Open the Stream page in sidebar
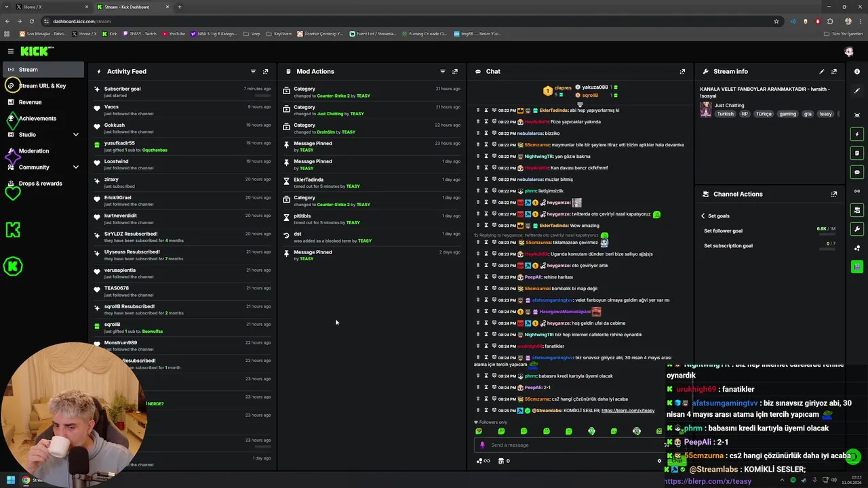This screenshot has height=488, width=868. coord(42,69)
